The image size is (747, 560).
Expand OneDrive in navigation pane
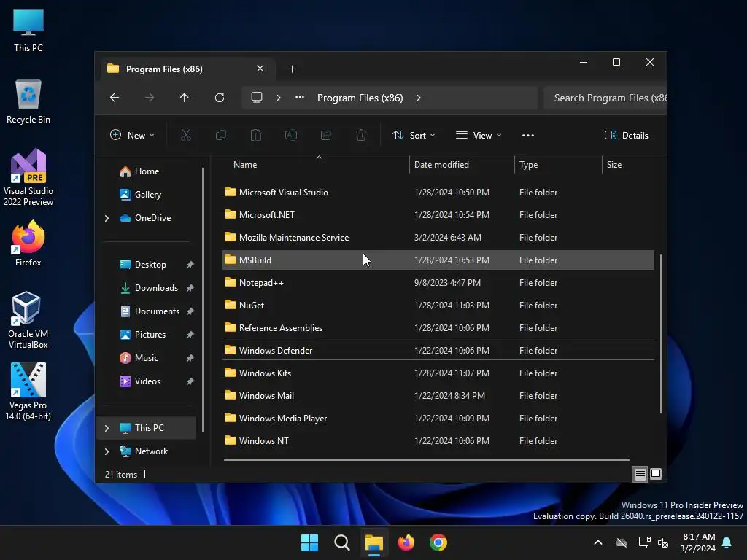(x=107, y=218)
